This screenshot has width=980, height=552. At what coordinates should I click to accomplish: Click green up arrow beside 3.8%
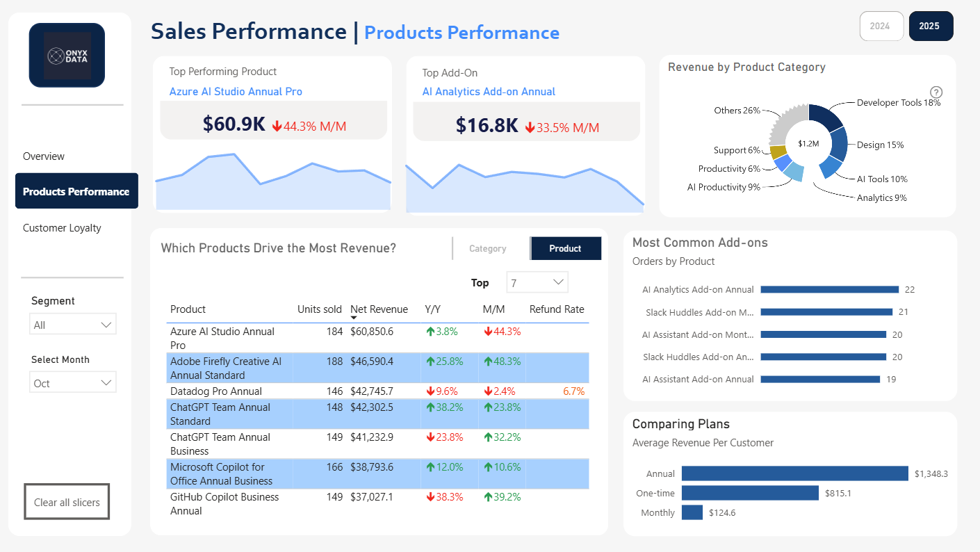[430, 332]
